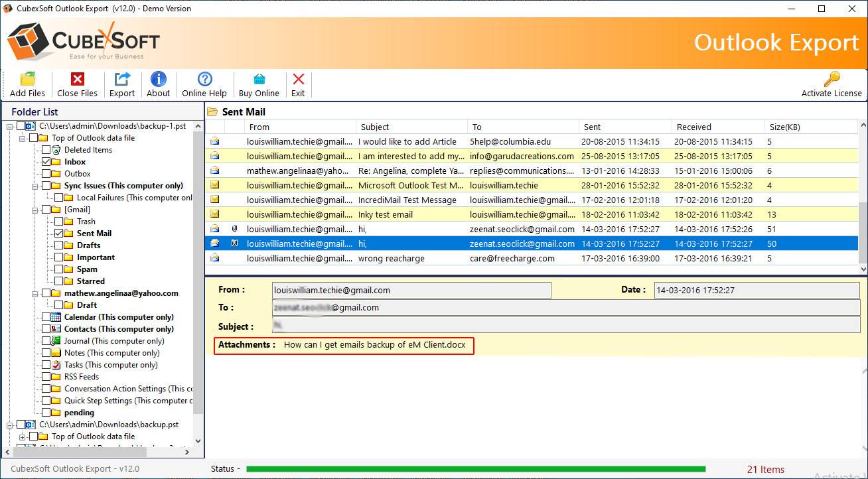Select the Spam folder checkbox
868x479 pixels.
point(58,269)
